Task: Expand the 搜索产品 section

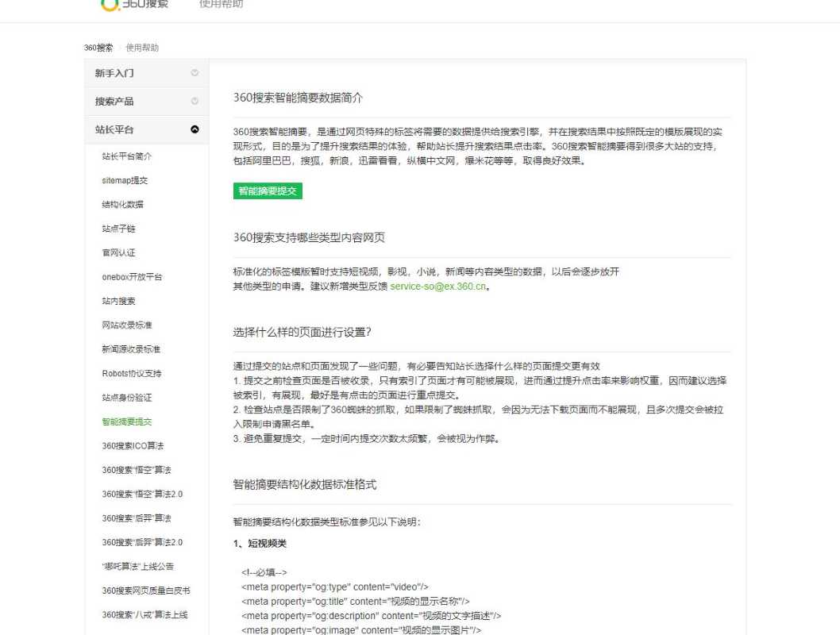Action: (x=147, y=101)
